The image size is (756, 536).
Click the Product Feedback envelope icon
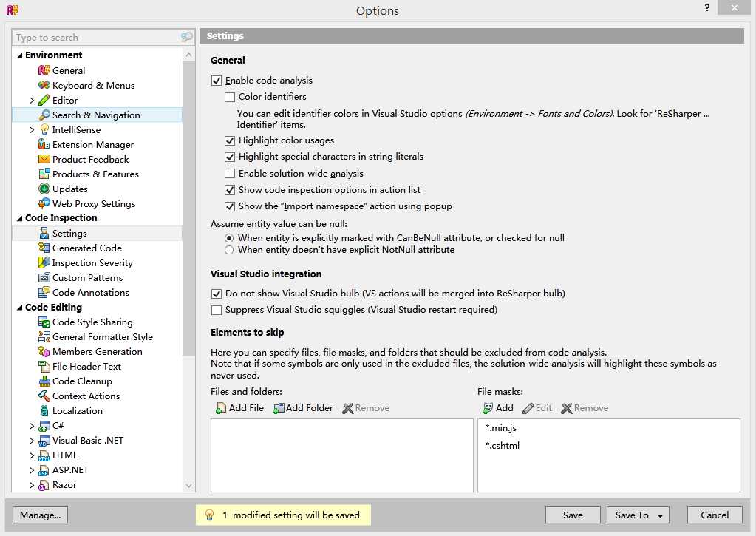pyautogui.click(x=44, y=159)
